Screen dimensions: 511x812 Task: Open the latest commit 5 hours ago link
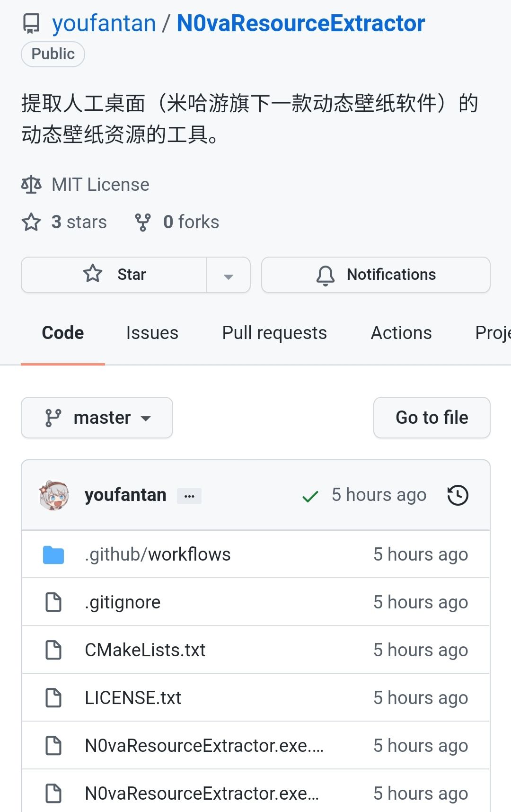pyautogui.click(x=379, y=495)
